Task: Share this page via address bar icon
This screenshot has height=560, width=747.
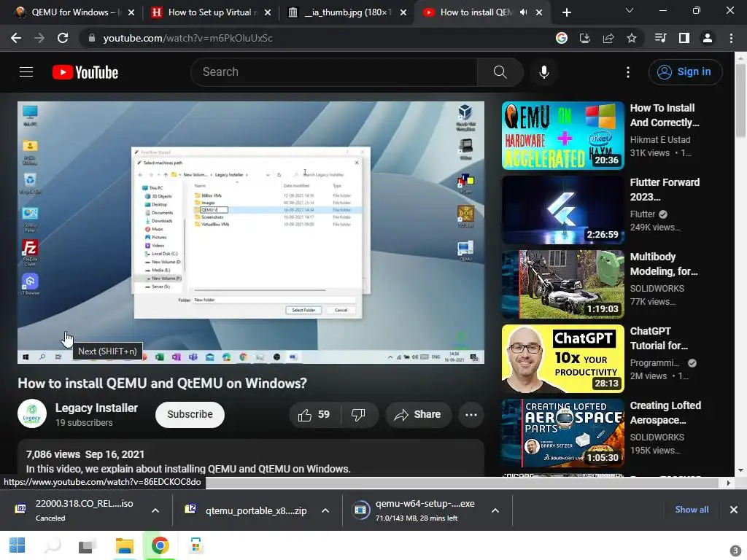Action: pos(608,38)
